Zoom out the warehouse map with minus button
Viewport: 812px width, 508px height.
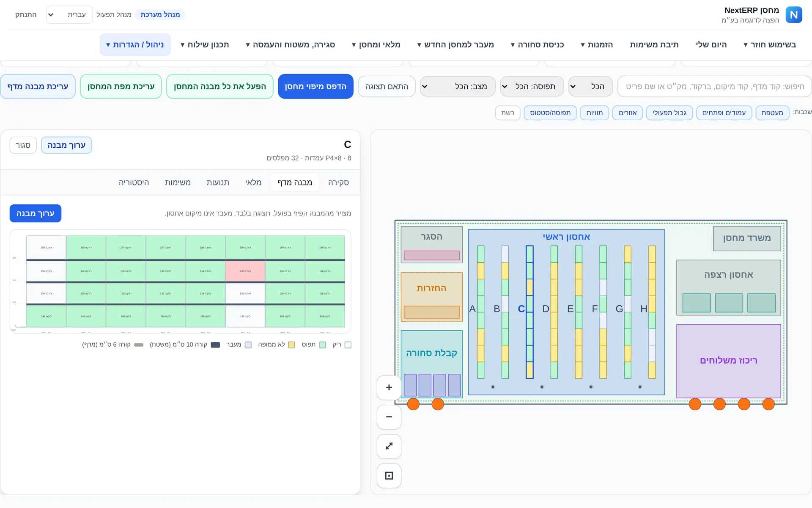click(x=389, y=417)
